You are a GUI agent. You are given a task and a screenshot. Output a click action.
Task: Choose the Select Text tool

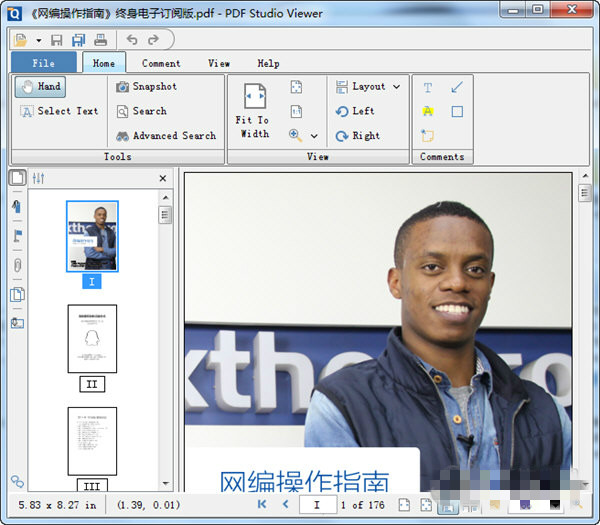(x=59, y=111)
